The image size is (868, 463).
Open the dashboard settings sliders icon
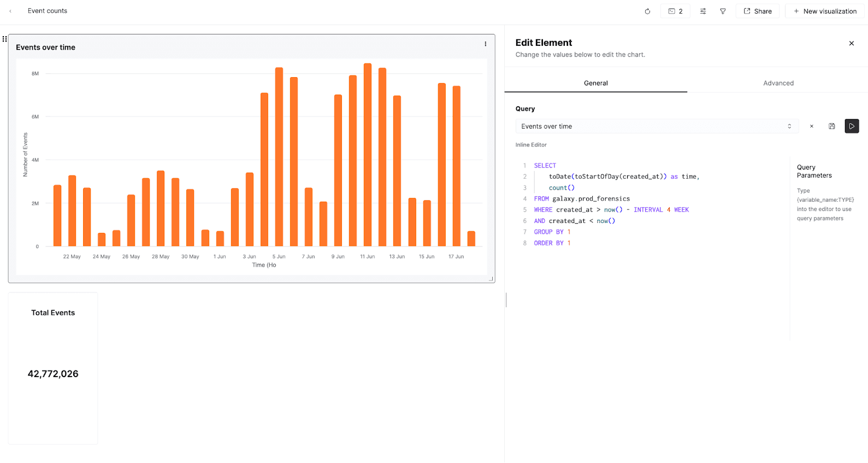point(703,11)
